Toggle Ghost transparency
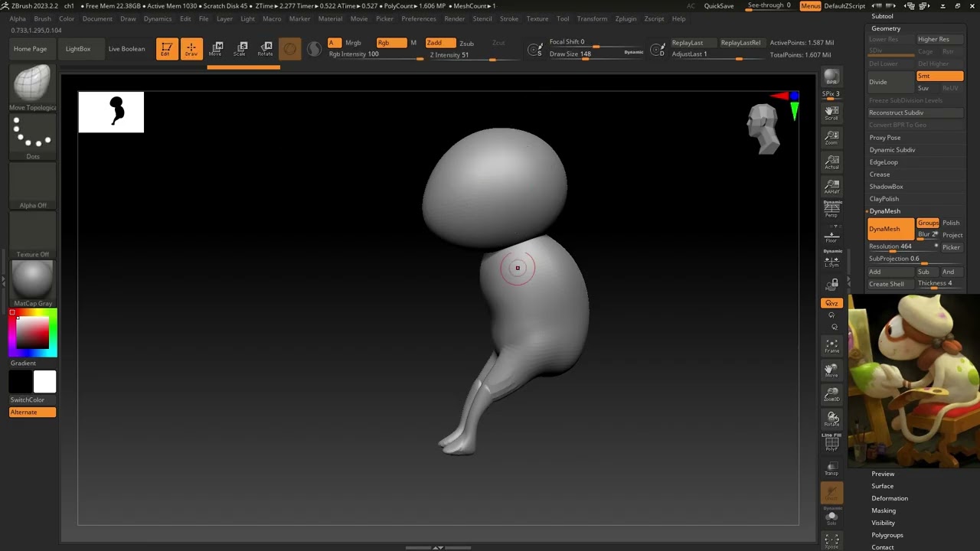This screenshot has width=980, height=551. tap(831, 494)
